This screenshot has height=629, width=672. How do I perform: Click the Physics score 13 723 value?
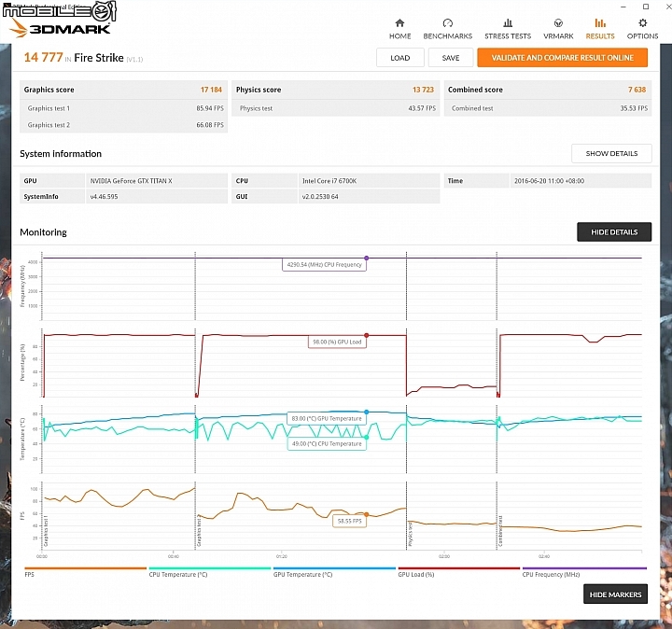tap(423, 90)
